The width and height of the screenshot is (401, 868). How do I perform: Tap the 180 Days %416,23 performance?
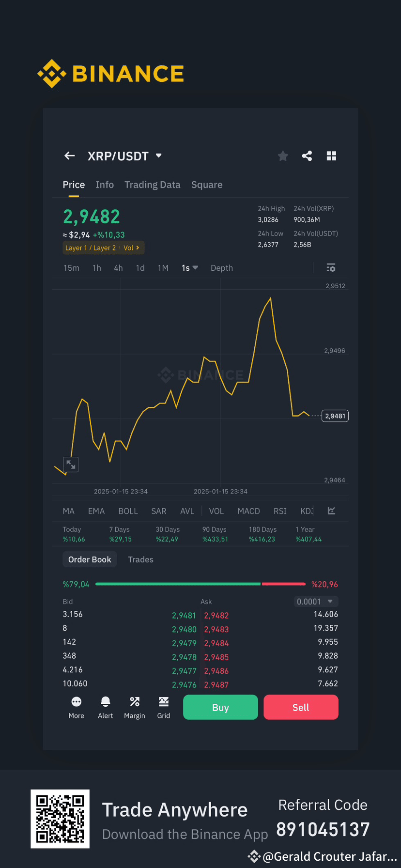(262, 534)
